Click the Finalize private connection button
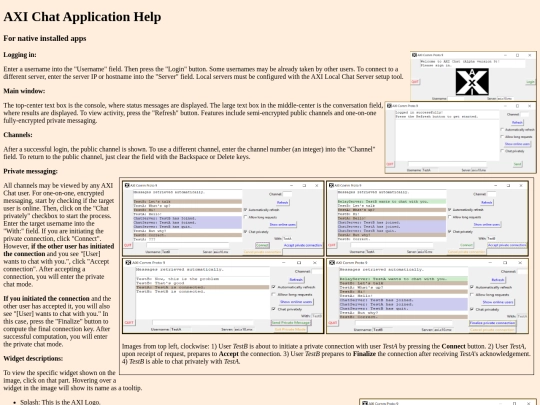The width and height of the screenshot is (540, 405). click(x=492, y=323)
